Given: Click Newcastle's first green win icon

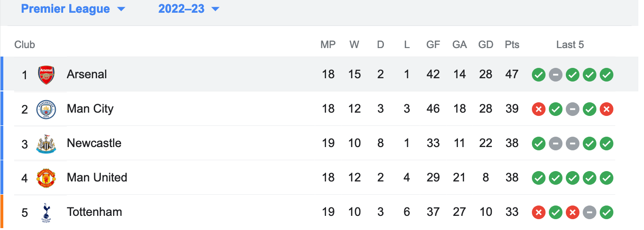Looking at the screenshot, I should coord(539,143).
